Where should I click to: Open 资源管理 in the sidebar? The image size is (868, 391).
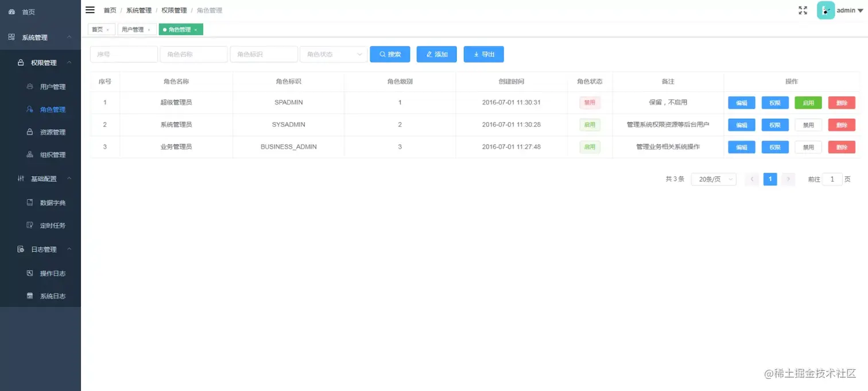coord(40,132)
